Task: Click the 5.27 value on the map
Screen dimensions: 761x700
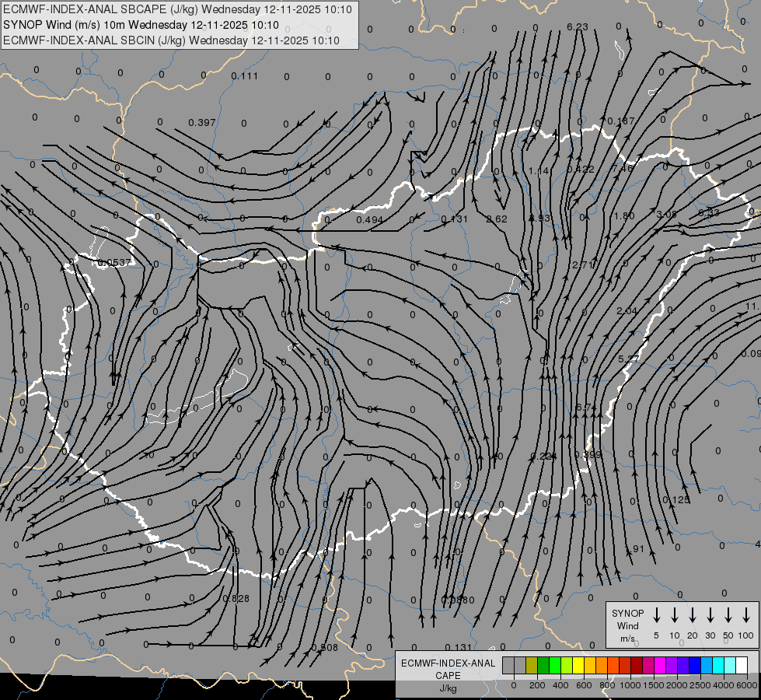Action: 629,359
